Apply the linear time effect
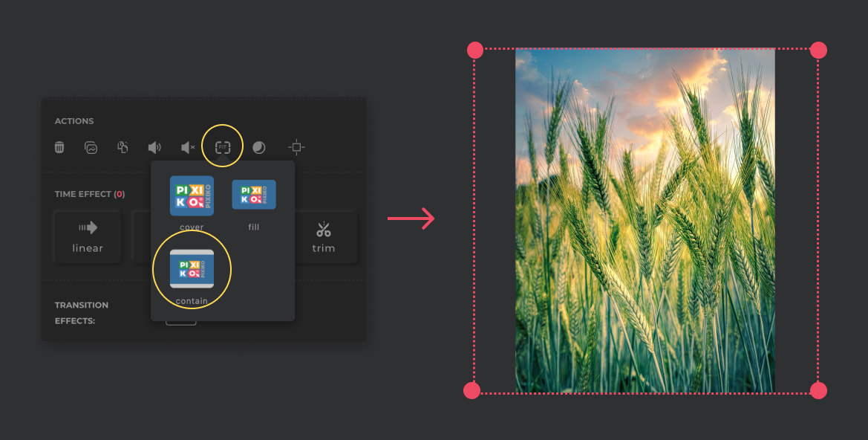The height and width of the screenshot is (440, 868). (88, 237)
